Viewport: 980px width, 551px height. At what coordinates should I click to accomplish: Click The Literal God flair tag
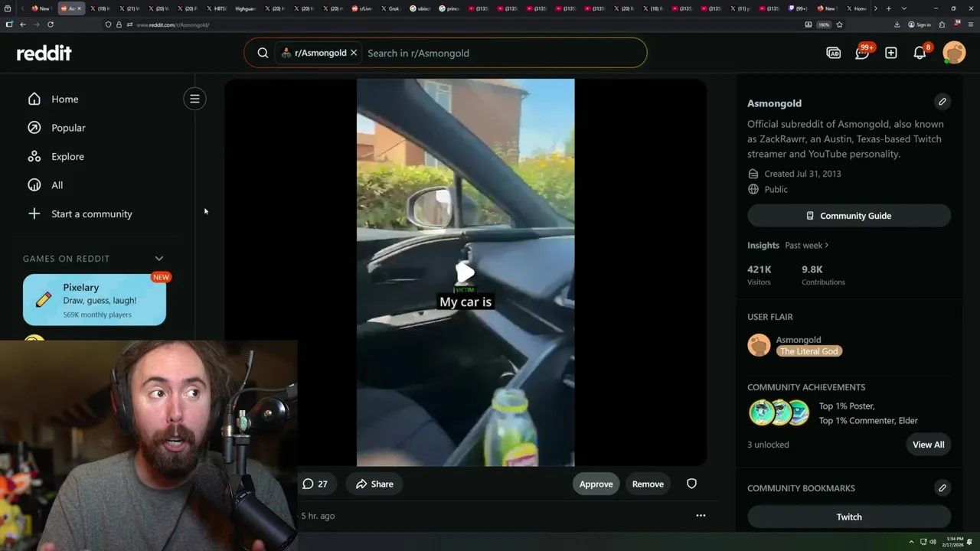point(808,351)
